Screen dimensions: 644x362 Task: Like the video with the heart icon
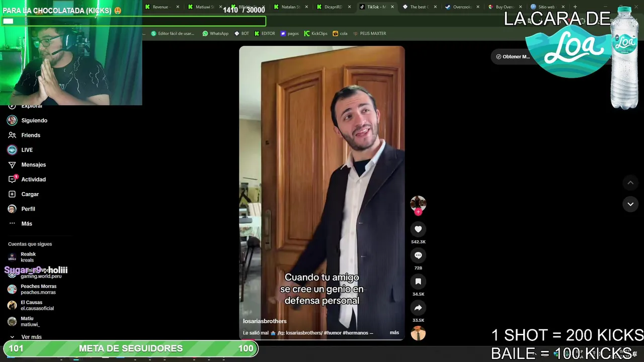coord(418,229)
